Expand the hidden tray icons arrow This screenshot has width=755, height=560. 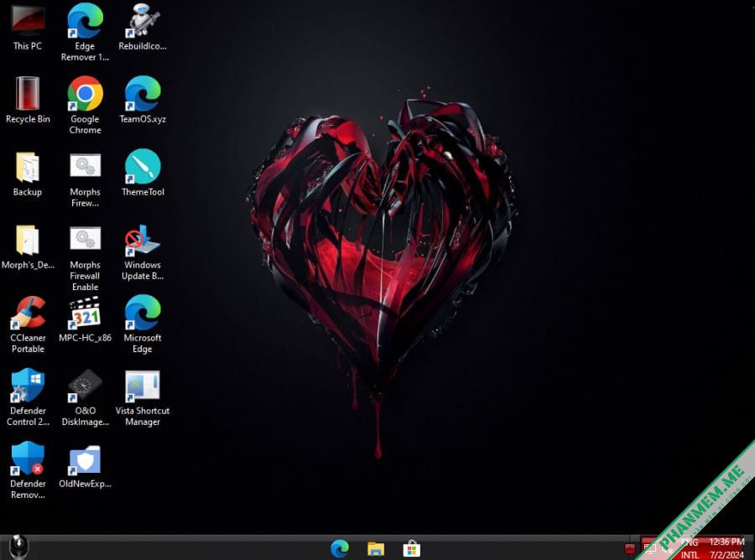(x=629, y=548)
